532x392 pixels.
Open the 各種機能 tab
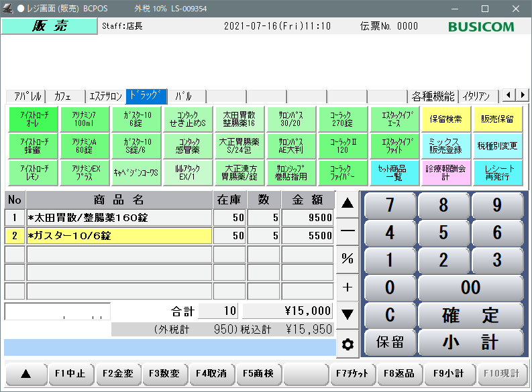433,96
